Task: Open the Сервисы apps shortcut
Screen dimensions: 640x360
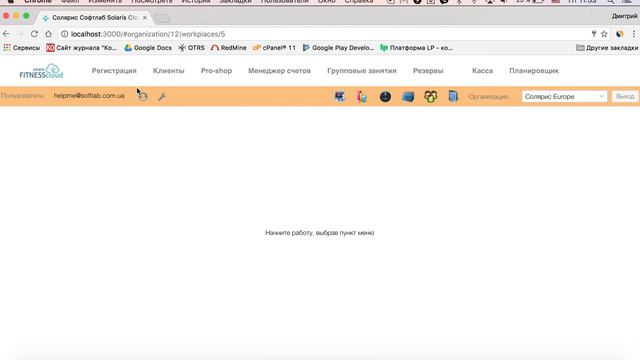Action: point(22,48)
